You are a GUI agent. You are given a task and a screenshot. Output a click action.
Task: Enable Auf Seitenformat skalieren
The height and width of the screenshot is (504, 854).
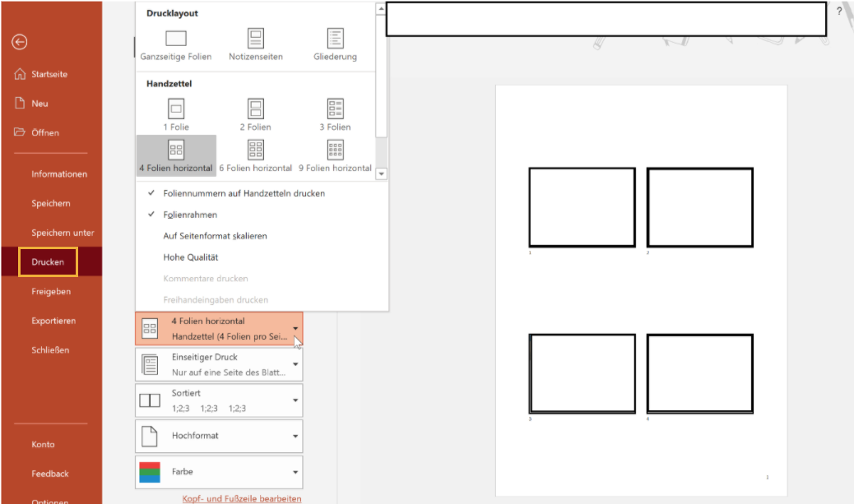pos(215,236)
